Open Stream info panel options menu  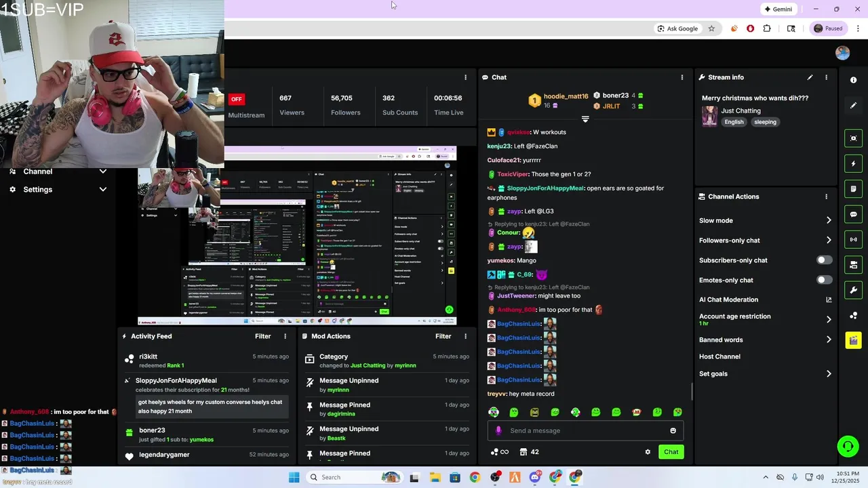[826, 77]
